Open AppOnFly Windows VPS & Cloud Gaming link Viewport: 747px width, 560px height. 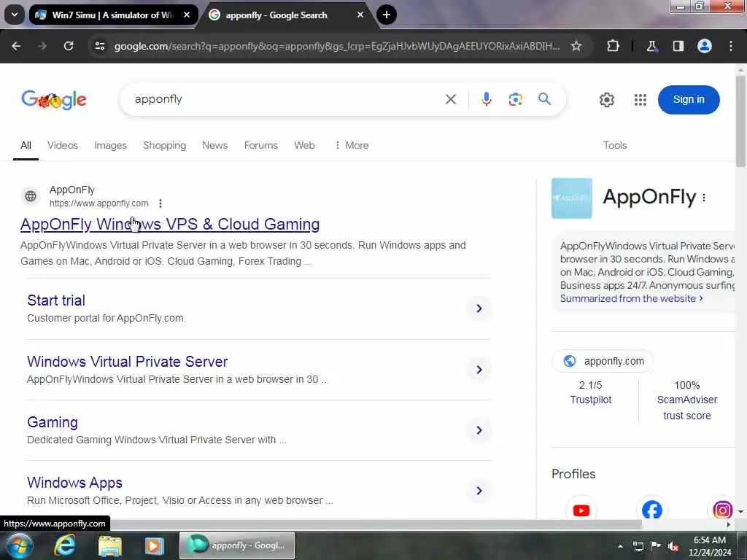170,224
